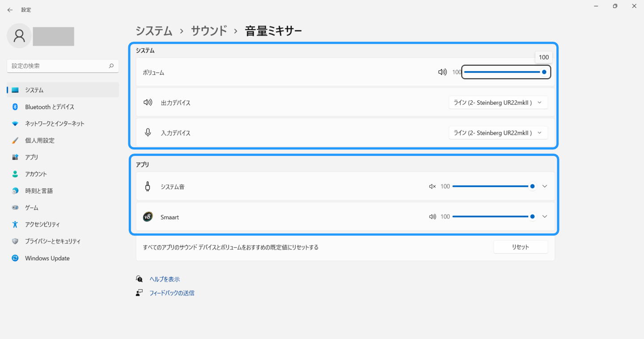Click the 設定の検索 search field
644x339 pixels.
click(x=59, y=66)
